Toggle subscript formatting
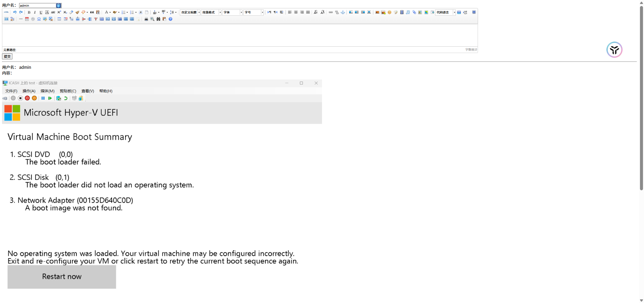This screenshot has width=644, height=303. (65, 12)
